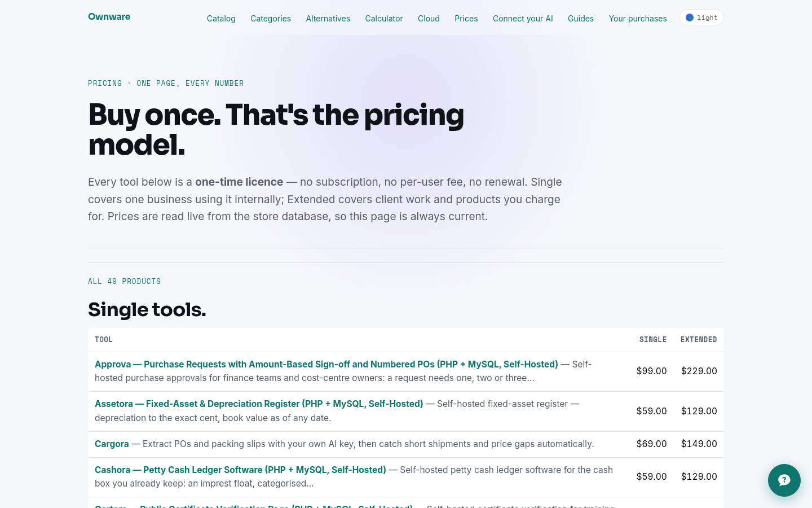Open Your purchases page
Viewport: 812px width, 508px height.
coord(638,19)
